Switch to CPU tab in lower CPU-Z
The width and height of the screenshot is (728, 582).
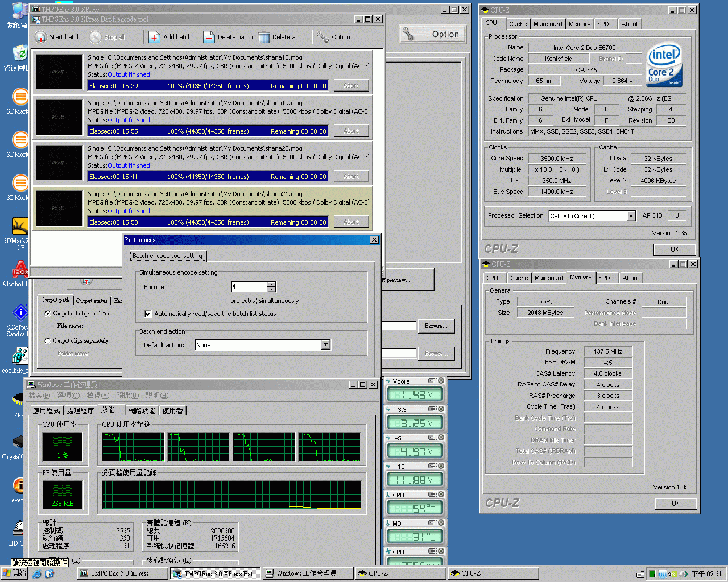pyautogui.click(x=492, y=278)
